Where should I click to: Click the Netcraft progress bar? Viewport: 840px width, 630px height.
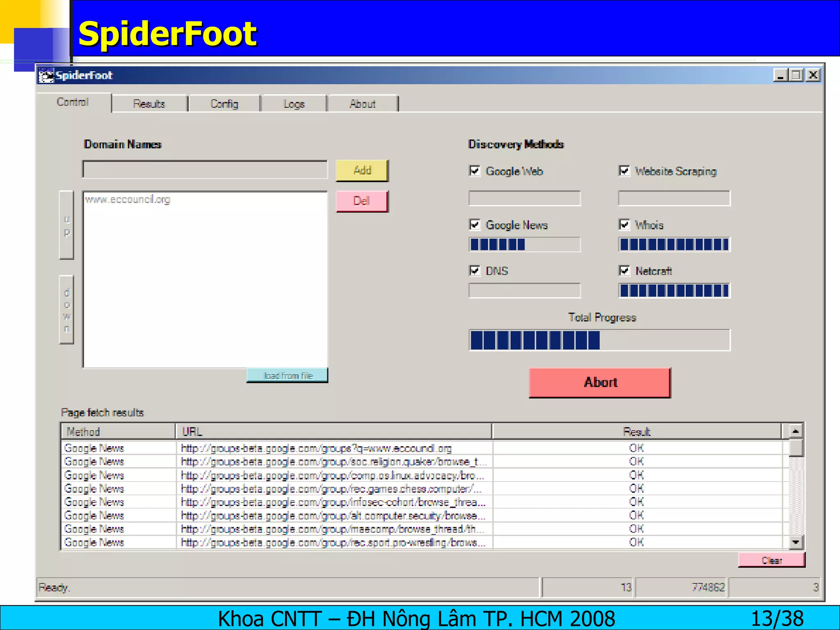click(674, 290)
